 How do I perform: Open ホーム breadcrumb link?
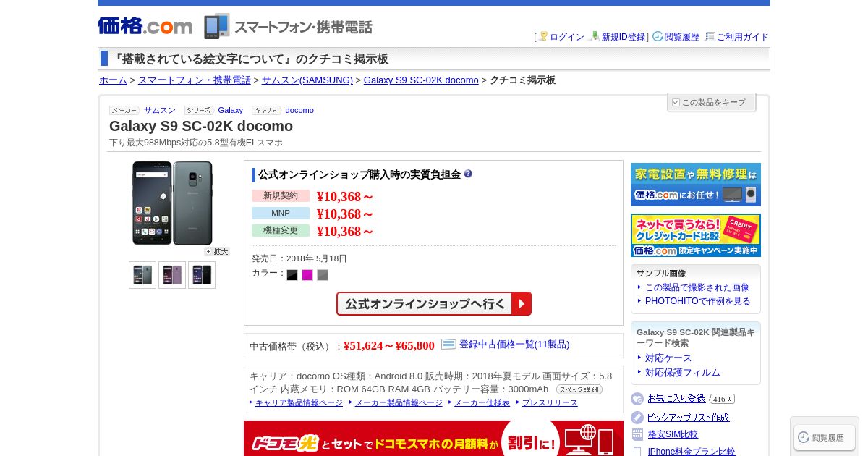(113, 80)
